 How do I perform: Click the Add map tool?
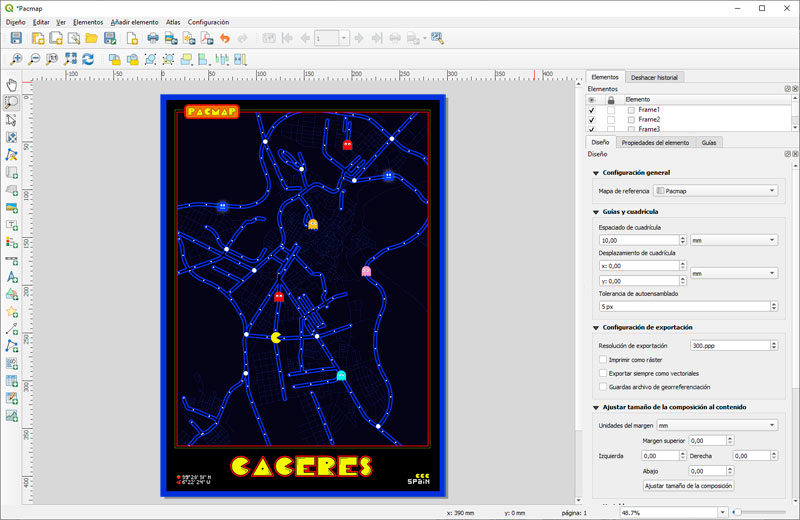tap(11, 172)
